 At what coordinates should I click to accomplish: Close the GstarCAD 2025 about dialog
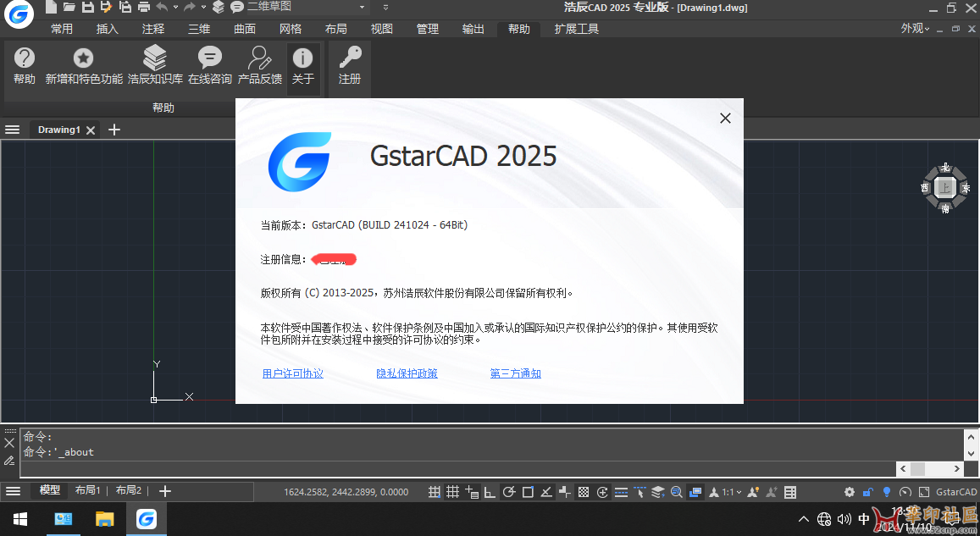pyautogui.click(x=725, y=118)
